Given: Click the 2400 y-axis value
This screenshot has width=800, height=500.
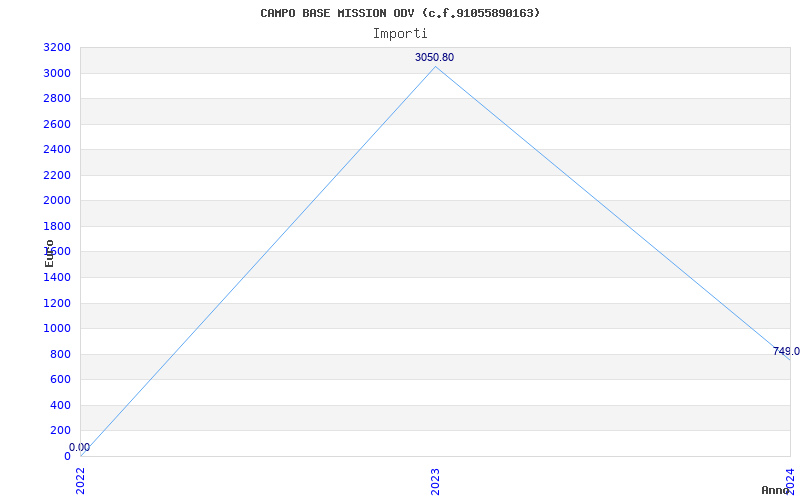Looking at the screenshot, I should click(57, 149).
